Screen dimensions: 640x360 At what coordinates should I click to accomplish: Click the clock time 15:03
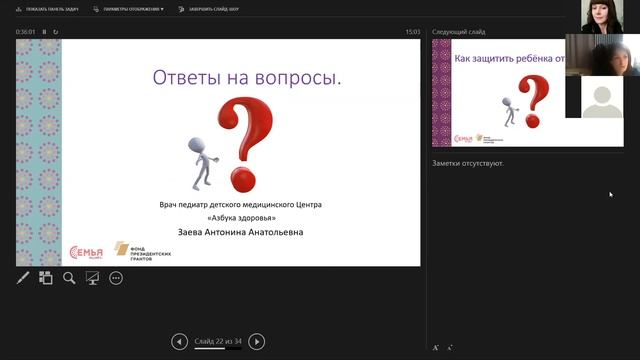pos(413,32)
